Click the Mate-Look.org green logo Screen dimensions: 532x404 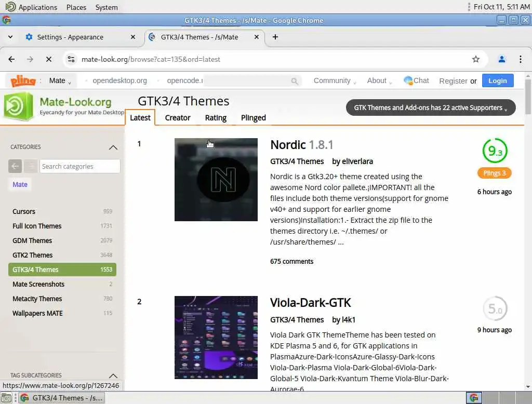tap(18, 107)
